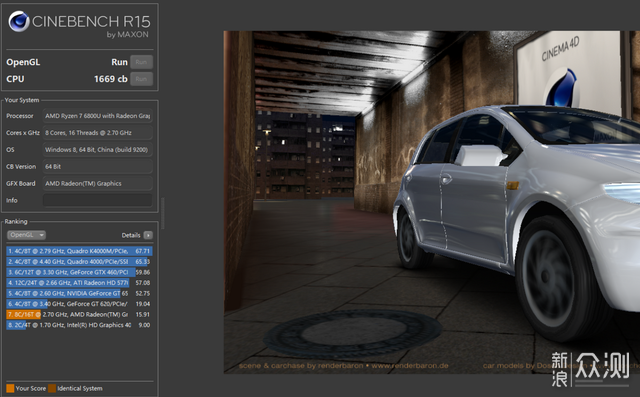Select ranking row 5 NVIDIA GeForce GT 650

pyautogui.click(x=79, y=293)
